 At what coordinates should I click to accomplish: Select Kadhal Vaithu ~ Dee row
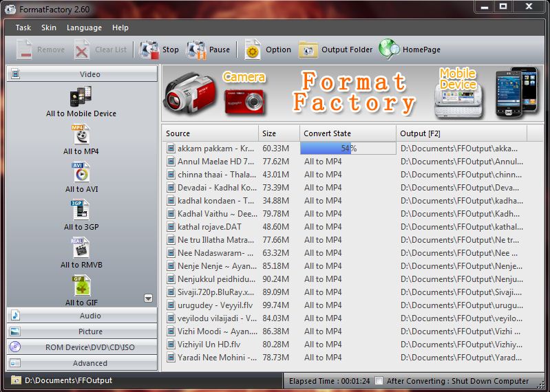pos(352,214)
